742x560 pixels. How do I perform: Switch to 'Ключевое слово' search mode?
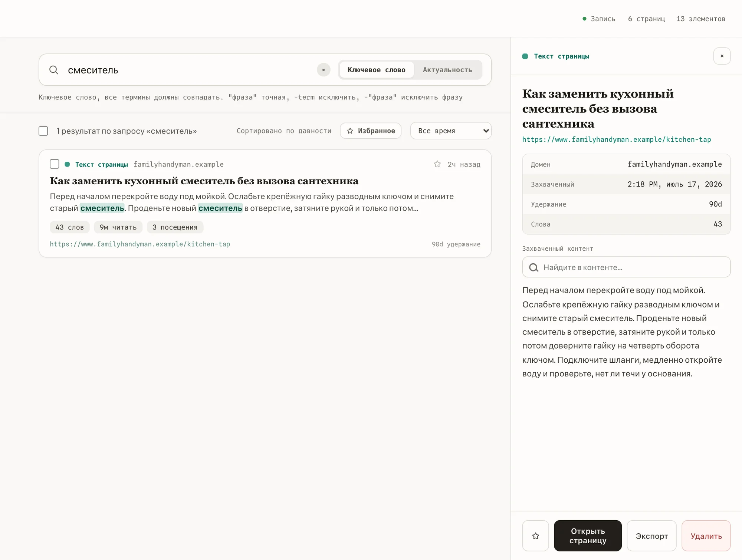(376, 70)
